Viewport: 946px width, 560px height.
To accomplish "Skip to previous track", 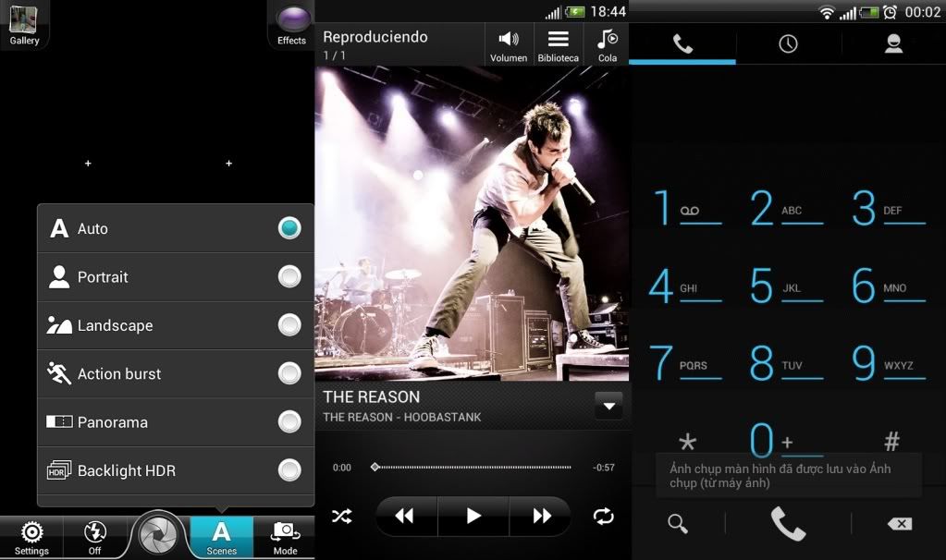I will (405, 516).
